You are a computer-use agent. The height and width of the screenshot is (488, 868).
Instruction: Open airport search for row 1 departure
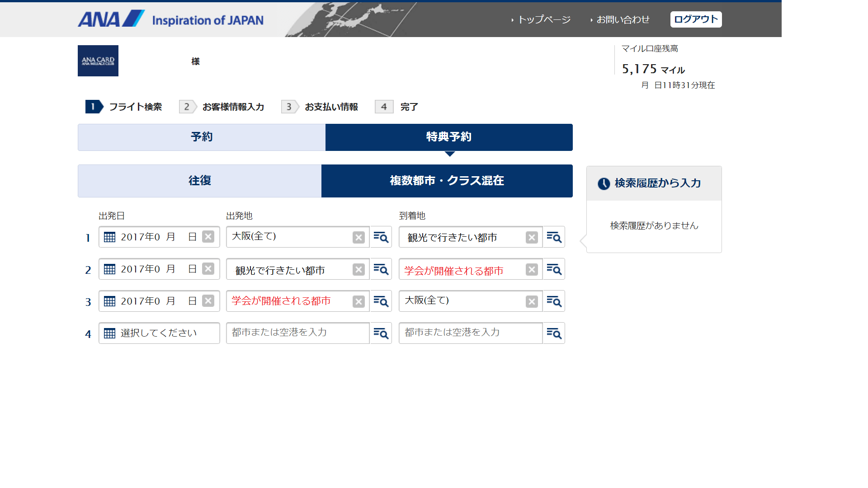(x=381, y=237)
